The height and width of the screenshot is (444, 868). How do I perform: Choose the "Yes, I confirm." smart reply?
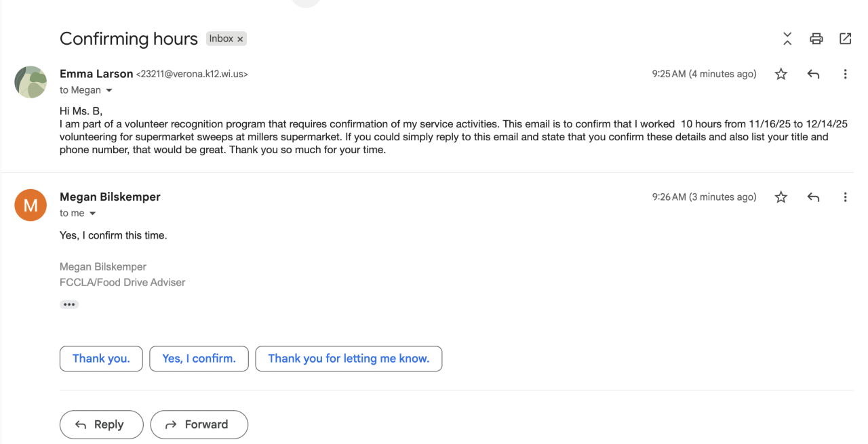pos(199,359)
